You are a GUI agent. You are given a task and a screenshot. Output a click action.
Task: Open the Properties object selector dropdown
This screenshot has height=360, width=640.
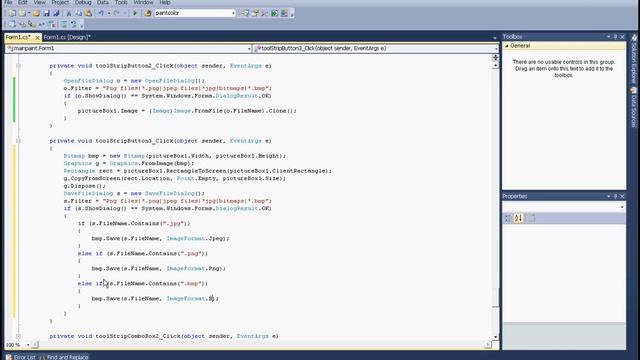tap(622, 207)
